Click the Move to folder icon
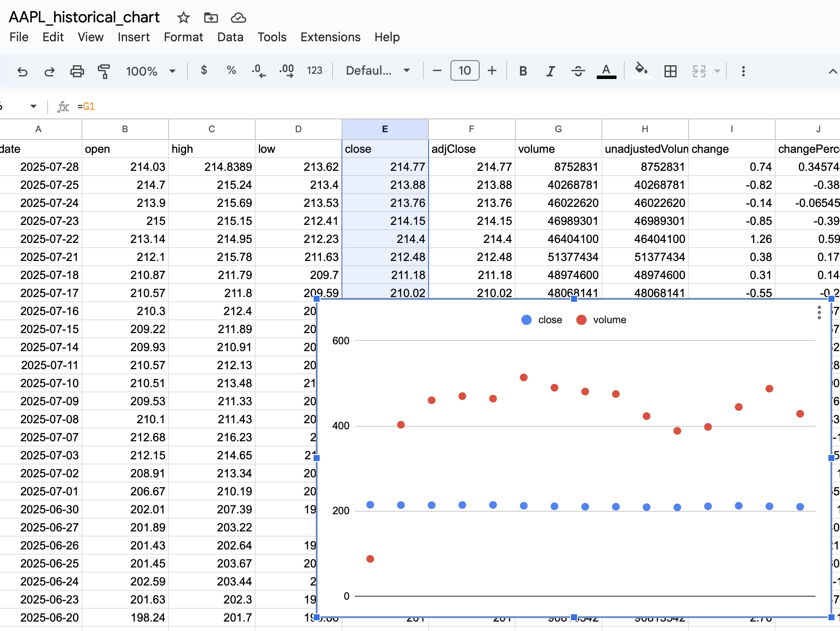 [211, 18]
